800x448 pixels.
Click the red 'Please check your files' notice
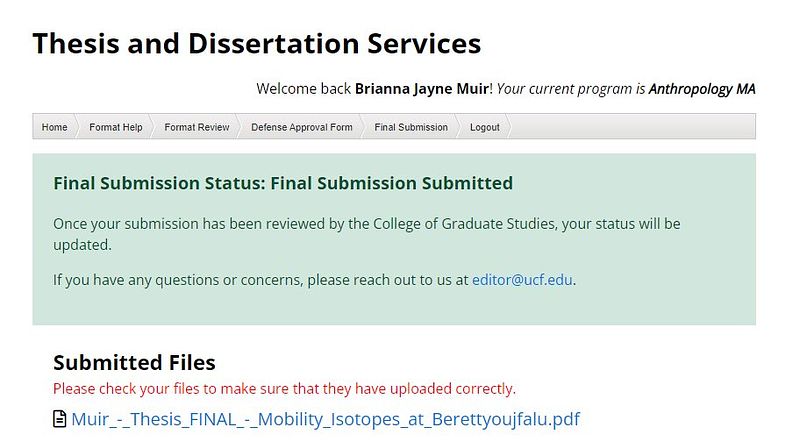pos(284,388)
